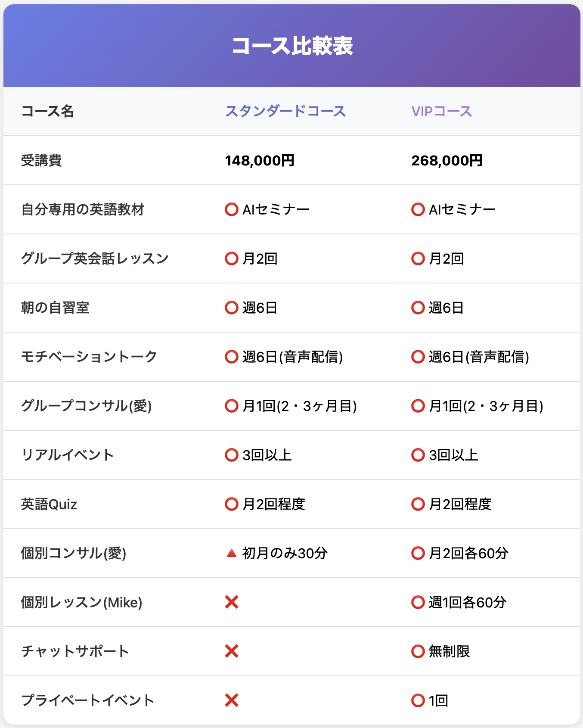Screen dimensions: 583x728
Task: Click the circle icon beside 週1回各60分
Action: pos(418,602)
